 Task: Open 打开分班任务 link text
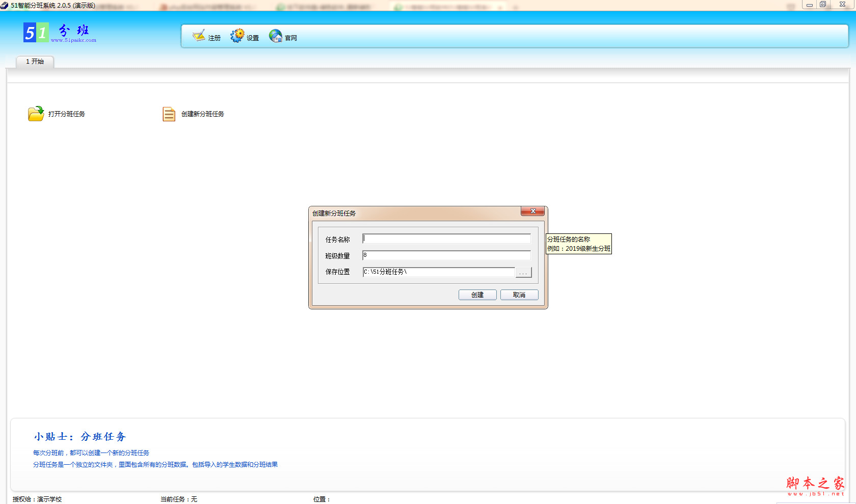[x=67, y=114]
